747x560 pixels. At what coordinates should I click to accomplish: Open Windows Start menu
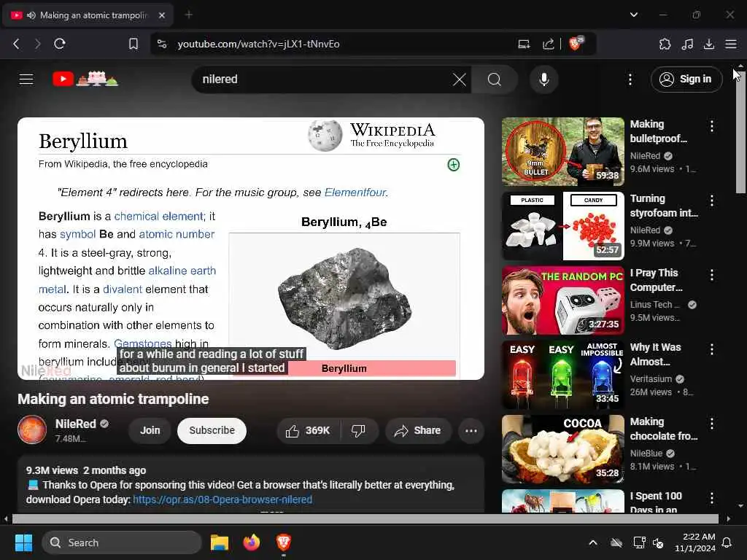[23, 542]
